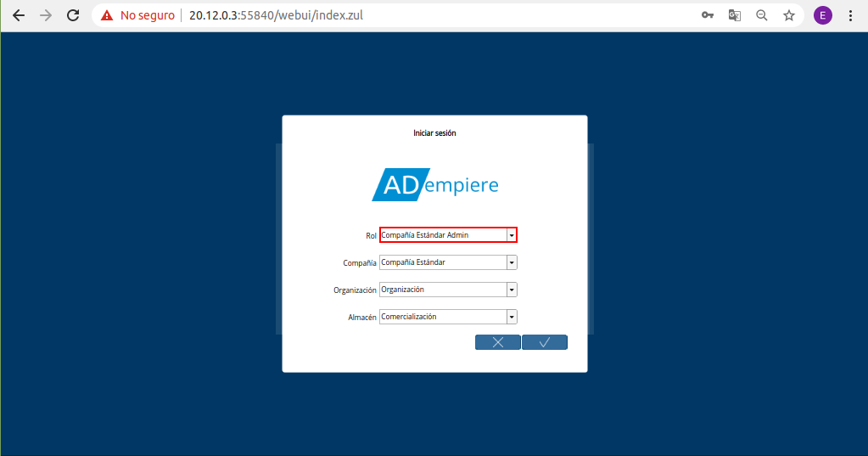
Task: Select the 'Compañía' label
Action: [x=359, y=263]
